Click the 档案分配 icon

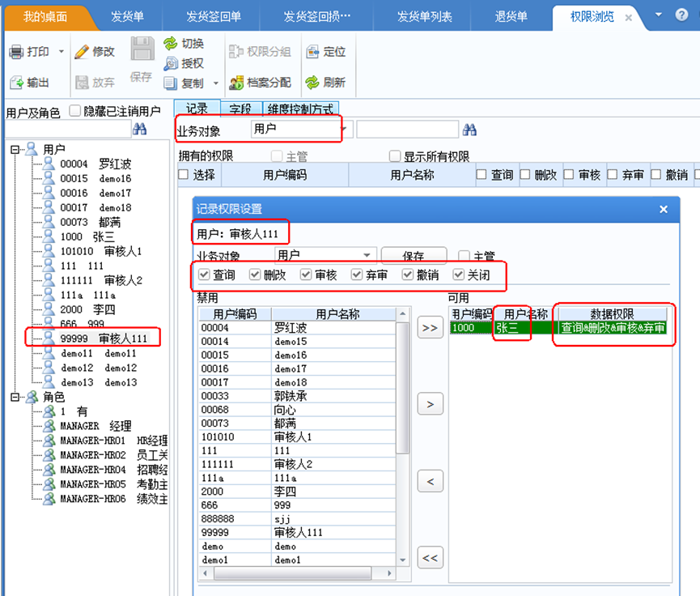pos(235,83)
